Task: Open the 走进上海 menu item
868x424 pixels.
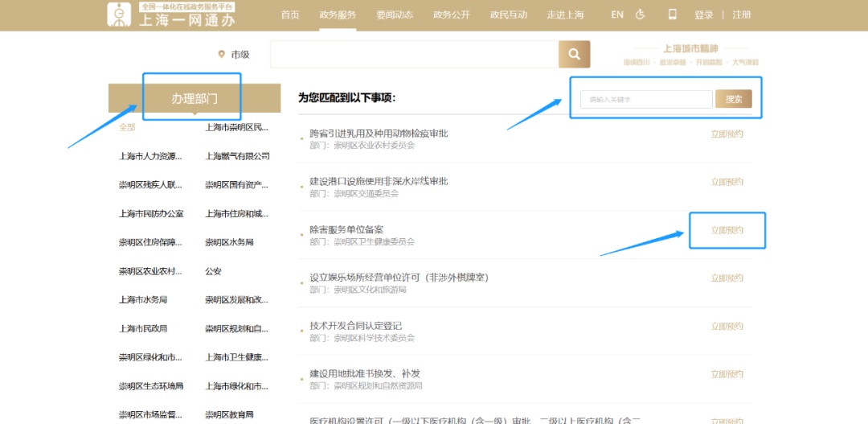Action: 566,14
